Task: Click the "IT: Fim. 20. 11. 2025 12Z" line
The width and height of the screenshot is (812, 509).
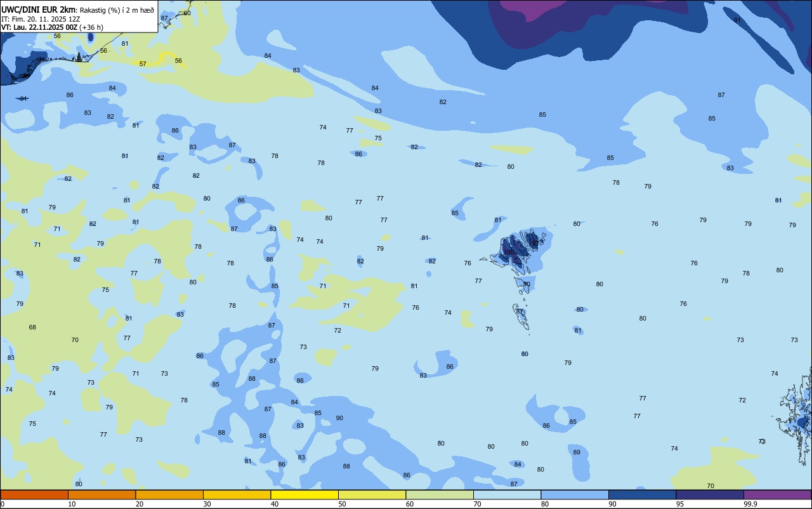Action: [41, 19]
